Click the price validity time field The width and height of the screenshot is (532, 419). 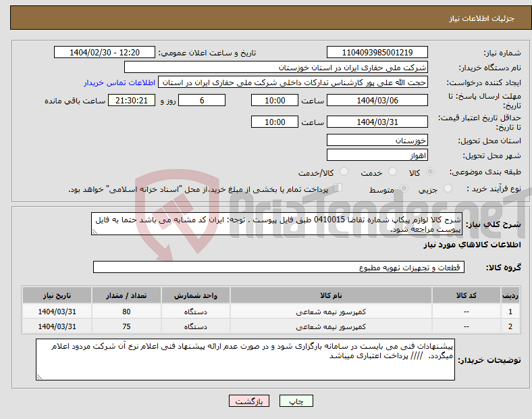tap(275, 122)
